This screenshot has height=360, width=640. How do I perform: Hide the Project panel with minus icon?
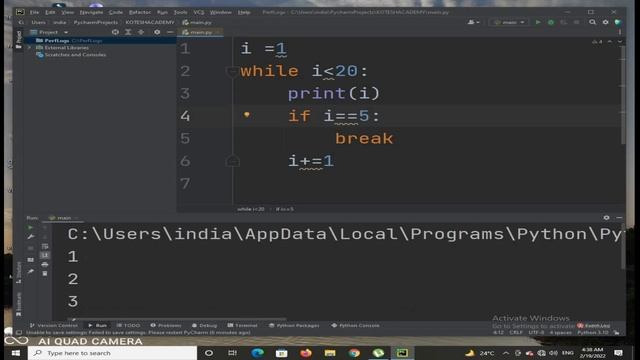click(x=170, y=32)
